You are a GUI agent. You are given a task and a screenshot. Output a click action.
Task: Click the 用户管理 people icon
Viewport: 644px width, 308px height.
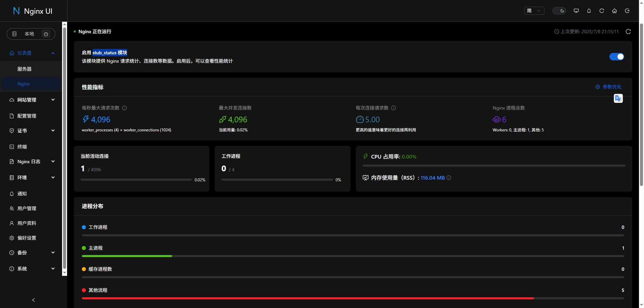click(12, 208)
